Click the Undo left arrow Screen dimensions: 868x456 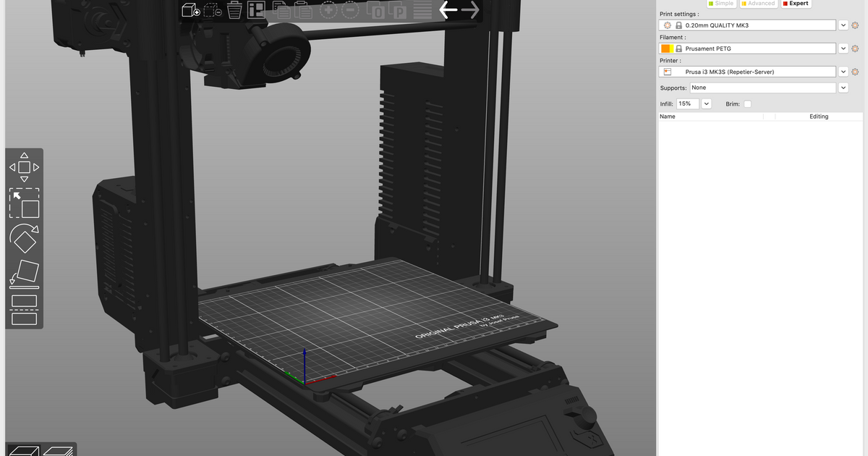pos(448,10)
